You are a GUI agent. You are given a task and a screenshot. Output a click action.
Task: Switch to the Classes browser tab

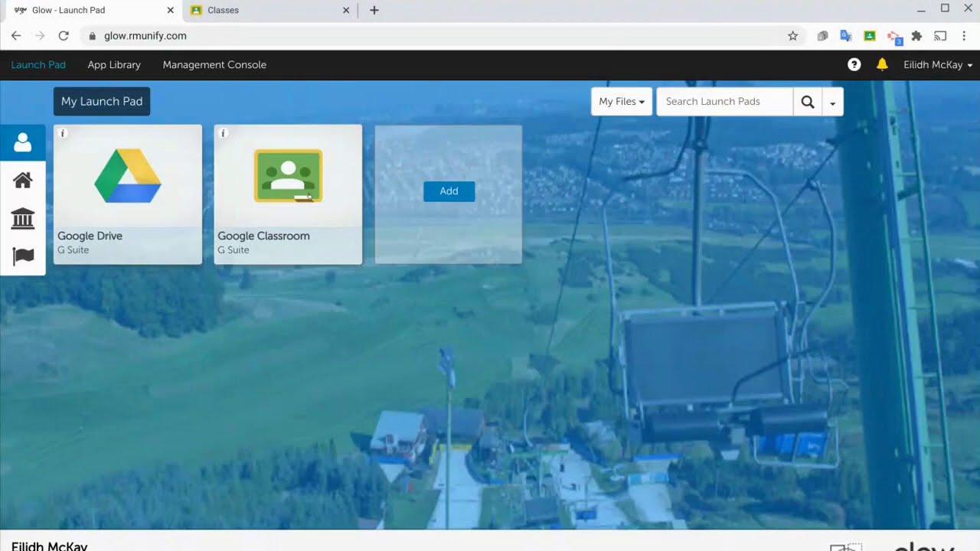269,11
